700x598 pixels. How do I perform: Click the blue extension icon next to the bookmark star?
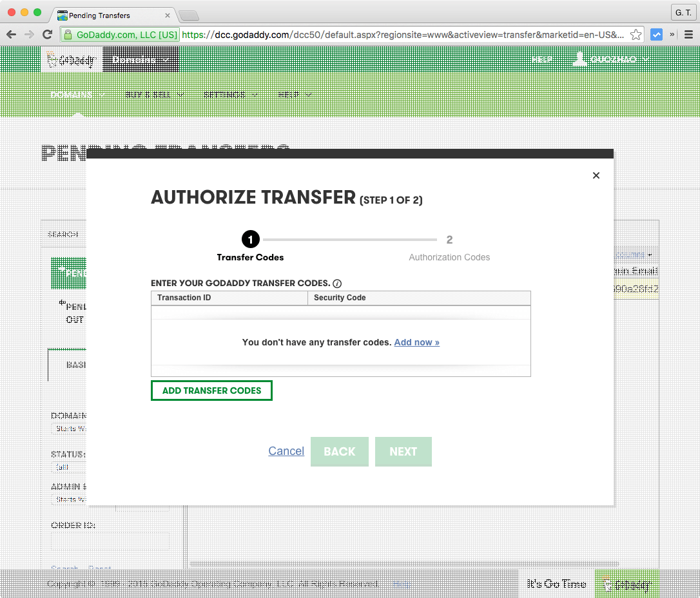pos(657,34)
